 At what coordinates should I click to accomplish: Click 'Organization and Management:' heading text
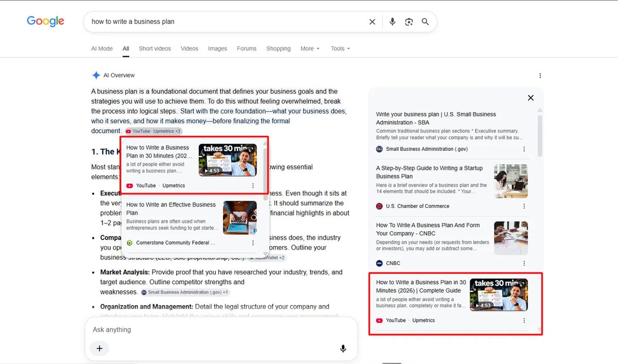coord(147,307)
